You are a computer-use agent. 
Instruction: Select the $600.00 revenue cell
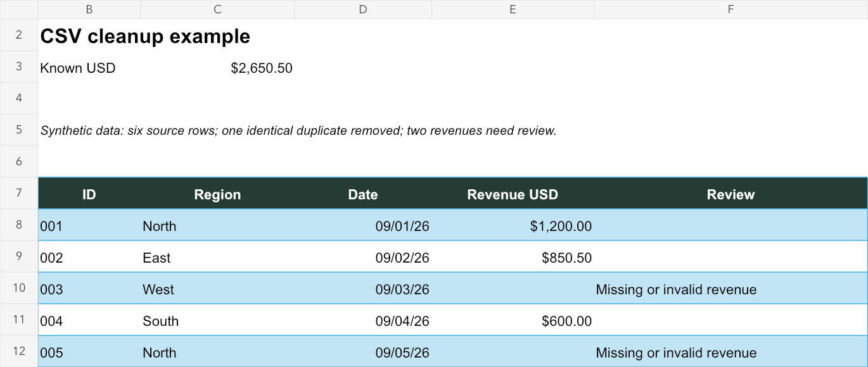[513, 320]
